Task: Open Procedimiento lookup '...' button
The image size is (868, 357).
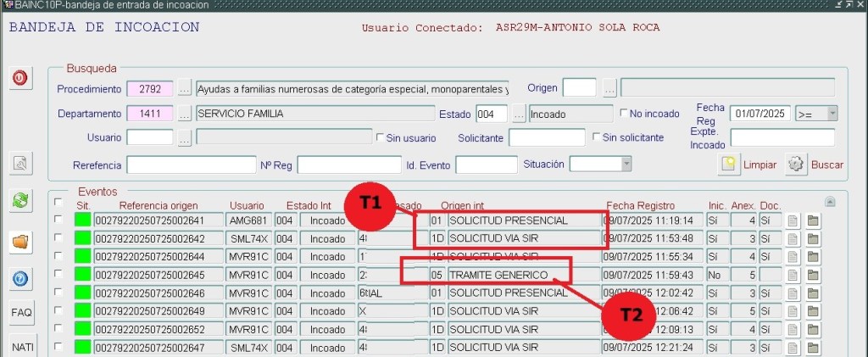Action: coord(184,89)
